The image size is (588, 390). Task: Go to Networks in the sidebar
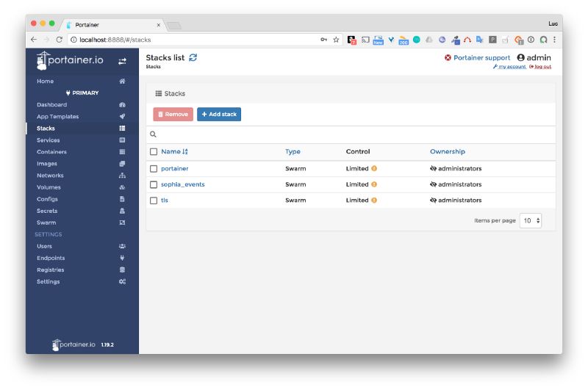click(x=50, y=176)
